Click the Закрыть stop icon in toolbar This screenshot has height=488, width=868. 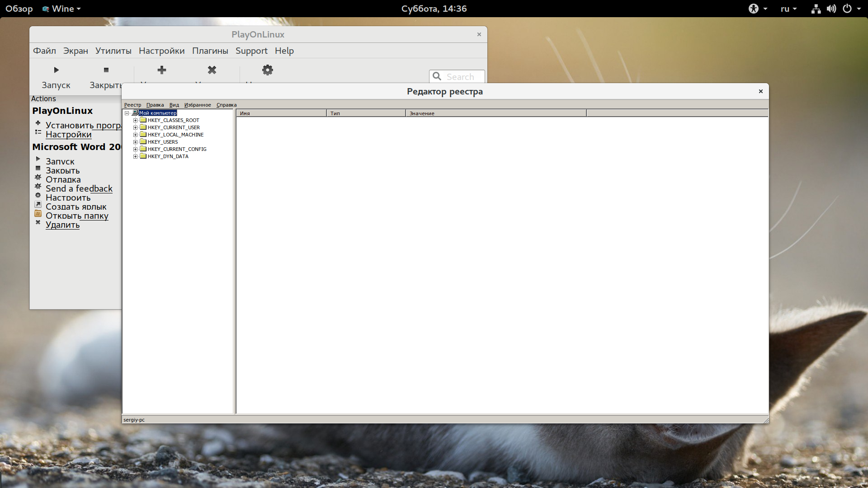coord(106,70)
